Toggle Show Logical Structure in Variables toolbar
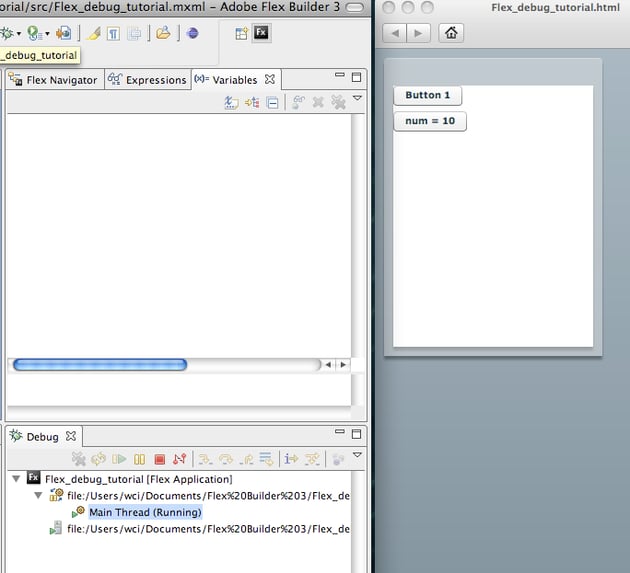 coord(252,102)
